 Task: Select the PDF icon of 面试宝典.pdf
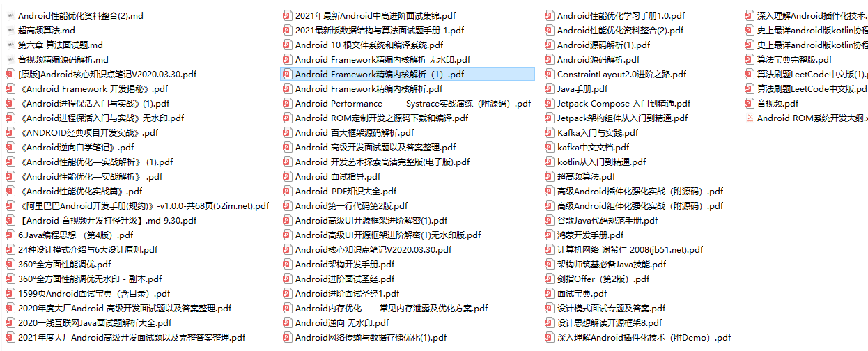[x=549, y=294]
